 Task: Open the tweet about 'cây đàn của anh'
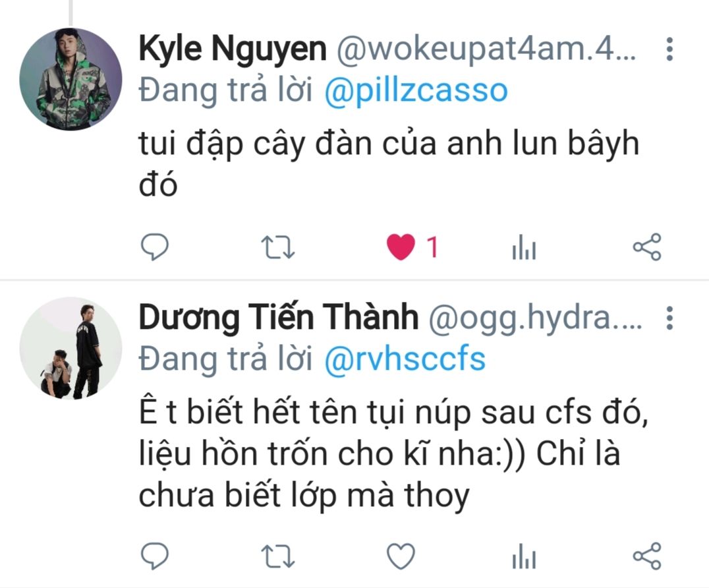click(x=389, y=163)
